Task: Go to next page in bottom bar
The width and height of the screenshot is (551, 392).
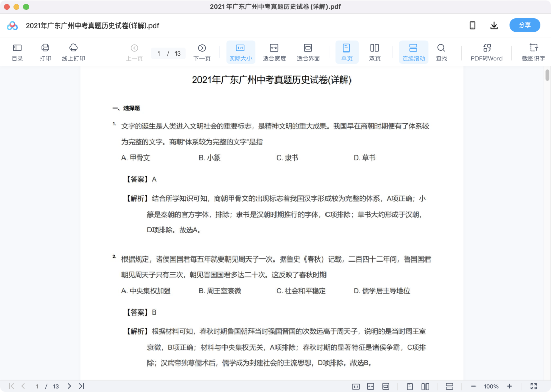Action: [69, 386]
